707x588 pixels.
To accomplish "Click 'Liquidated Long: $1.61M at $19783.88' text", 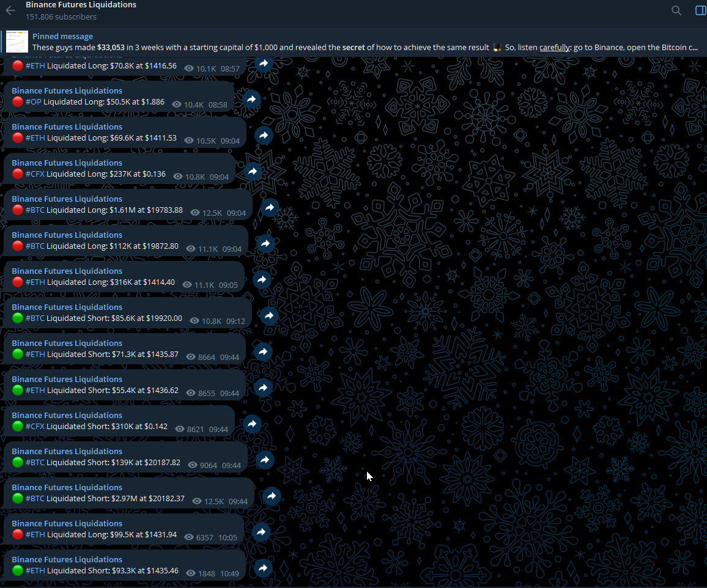I will tap(114, 210).
